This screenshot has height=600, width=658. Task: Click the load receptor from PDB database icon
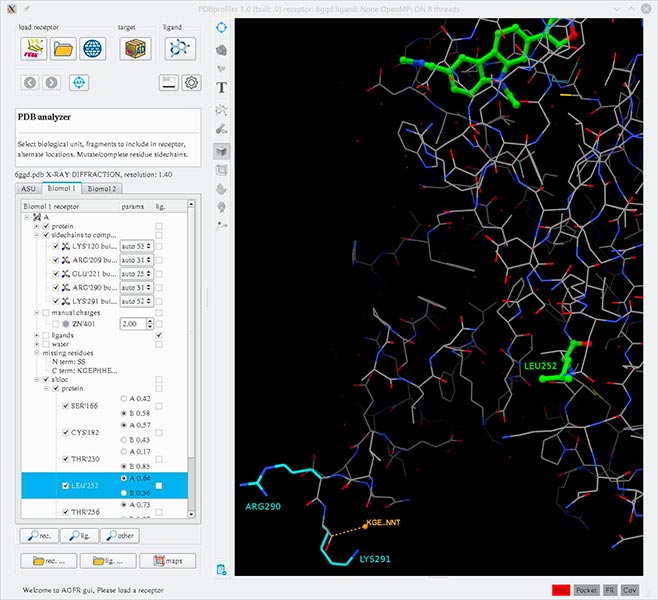[35, 47]
